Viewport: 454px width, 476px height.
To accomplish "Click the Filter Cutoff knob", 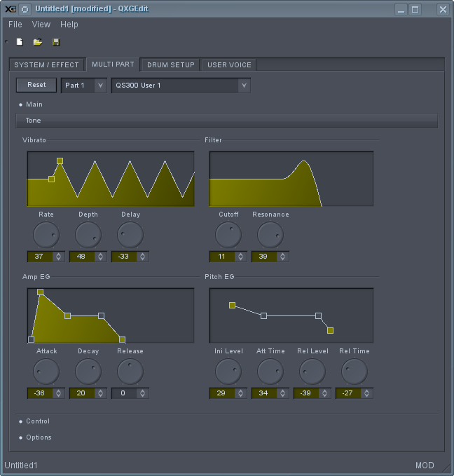I will tap(228, 235).
